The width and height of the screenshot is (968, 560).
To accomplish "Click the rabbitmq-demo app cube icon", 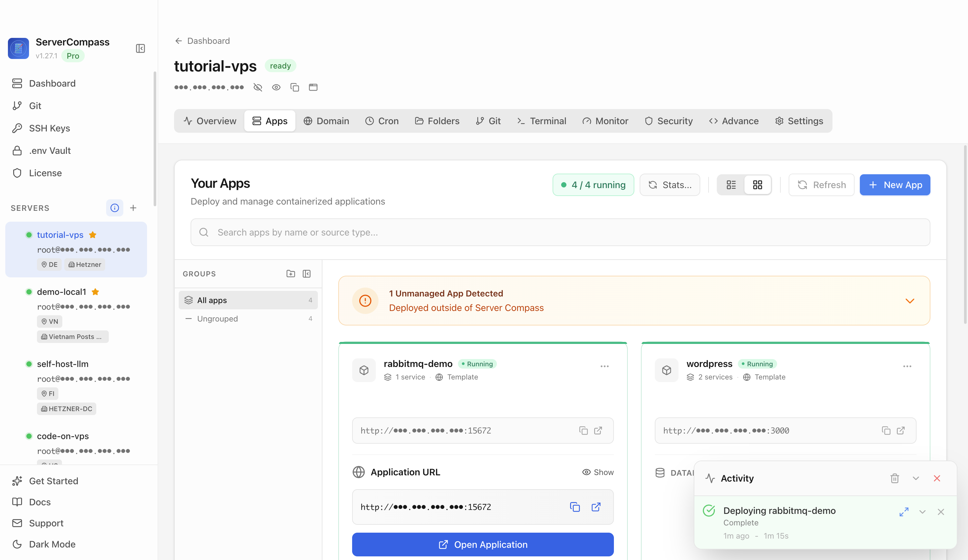I will (x=364, y=370).
